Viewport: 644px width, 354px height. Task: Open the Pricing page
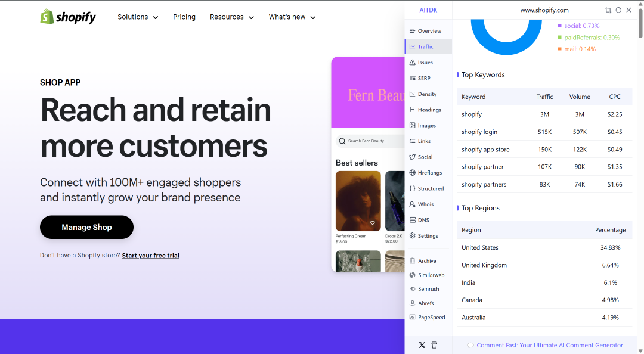click(x=184, y=17)
